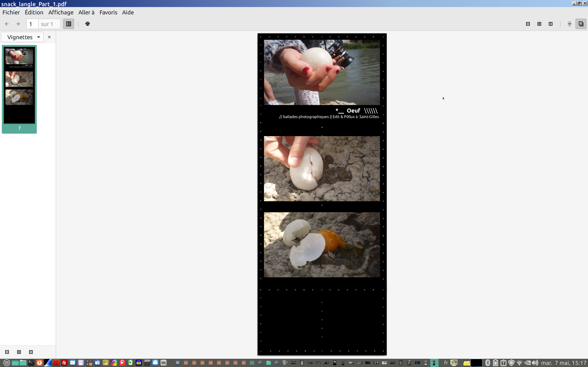Viewport: 588px width, 367px height.
Task: Open the Aller à menu
Action: (86, 12)
